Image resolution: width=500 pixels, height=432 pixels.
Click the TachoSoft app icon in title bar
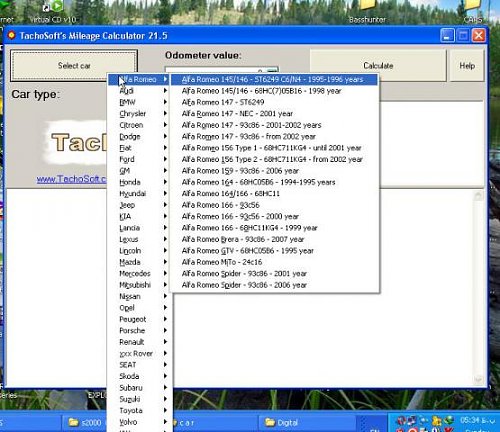click(x=11, y=35)
